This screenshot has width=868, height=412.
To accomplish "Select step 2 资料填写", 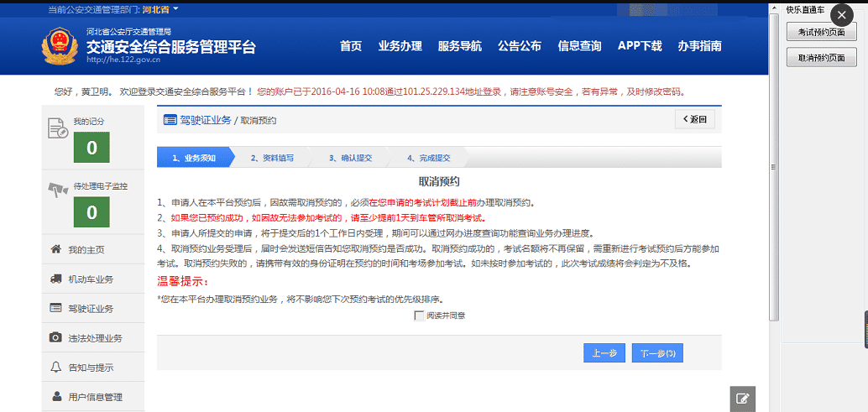I will tap(271, 158).
